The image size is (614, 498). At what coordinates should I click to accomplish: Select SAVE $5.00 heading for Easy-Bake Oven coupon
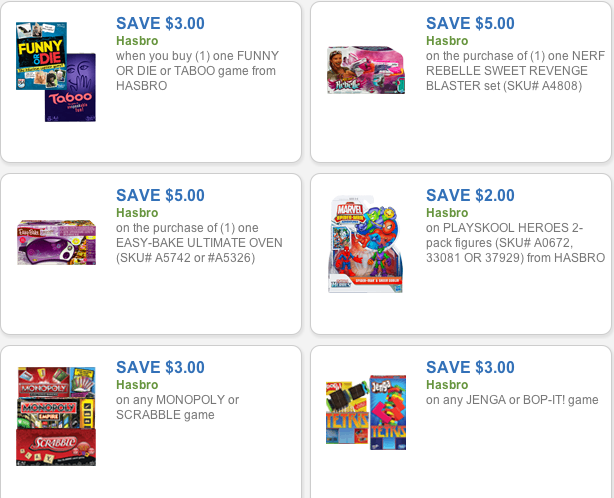[x=160, y=195]
